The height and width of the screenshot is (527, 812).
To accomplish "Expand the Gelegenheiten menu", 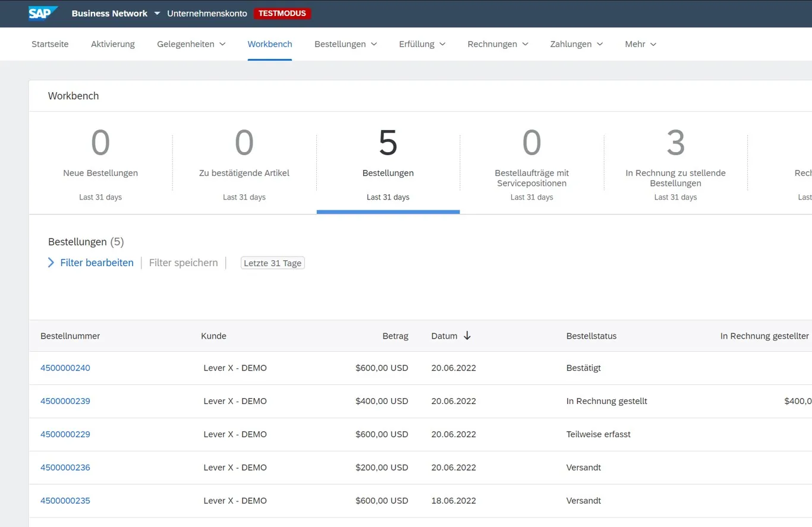I will (191, 44).
